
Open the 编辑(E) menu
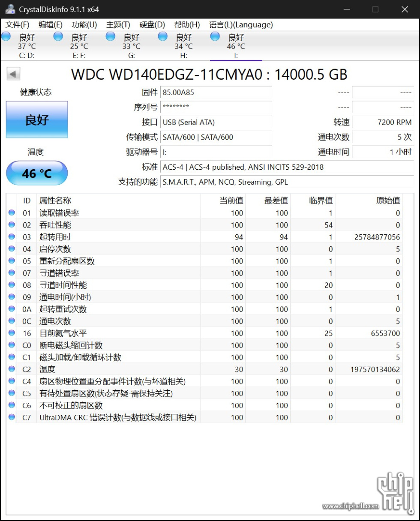[x=50, y=25]
